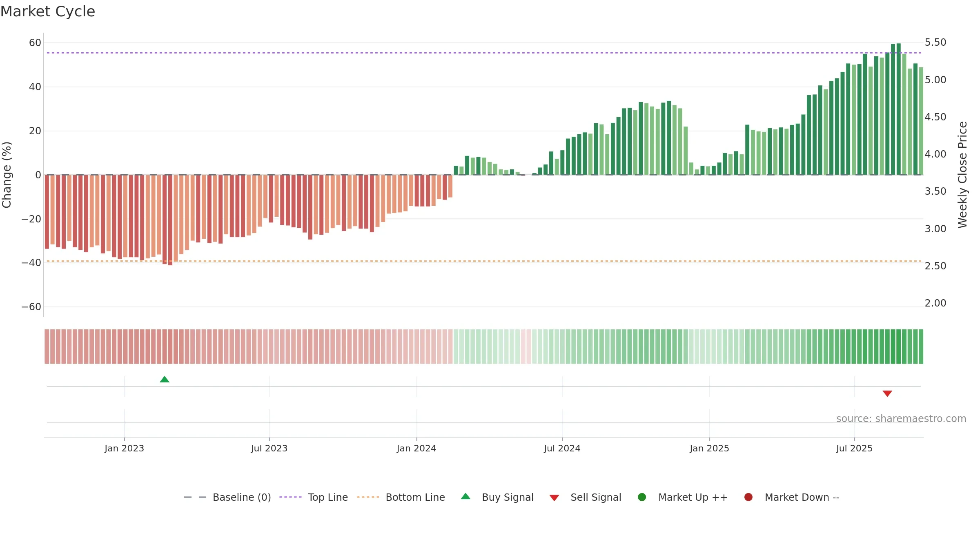980x551 pixels.
Task: Click the red Sell Signal triangle marker on chart
Action: [887, 393]
